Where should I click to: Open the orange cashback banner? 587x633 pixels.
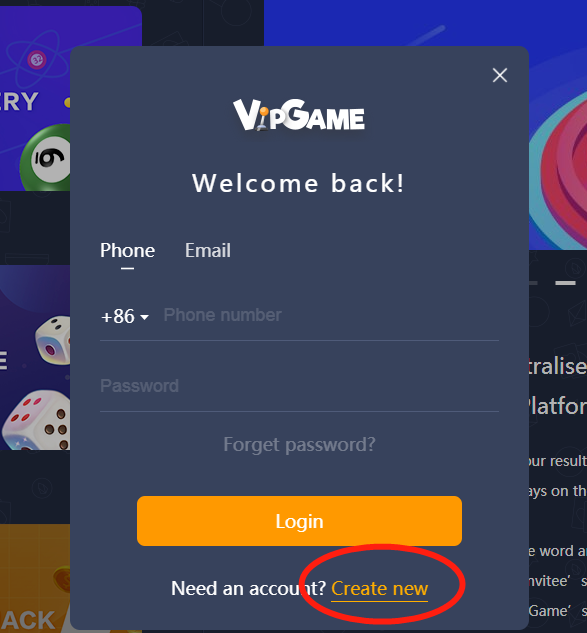pos(35,578)
